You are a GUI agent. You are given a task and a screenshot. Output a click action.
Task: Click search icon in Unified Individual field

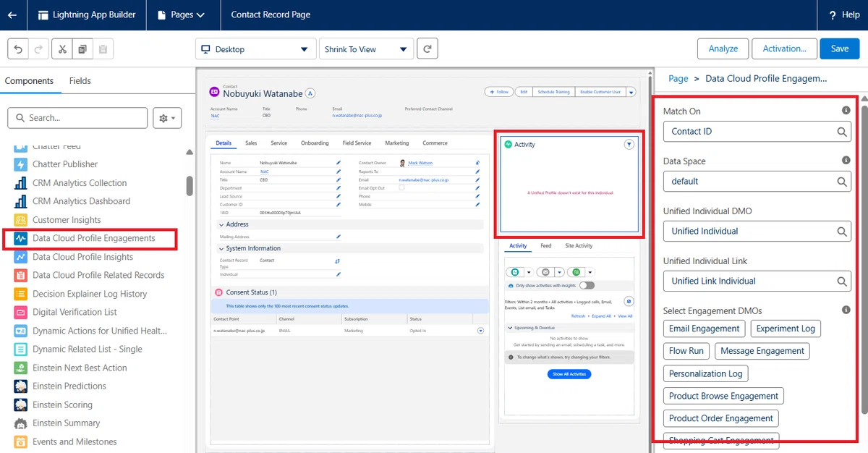842,232
